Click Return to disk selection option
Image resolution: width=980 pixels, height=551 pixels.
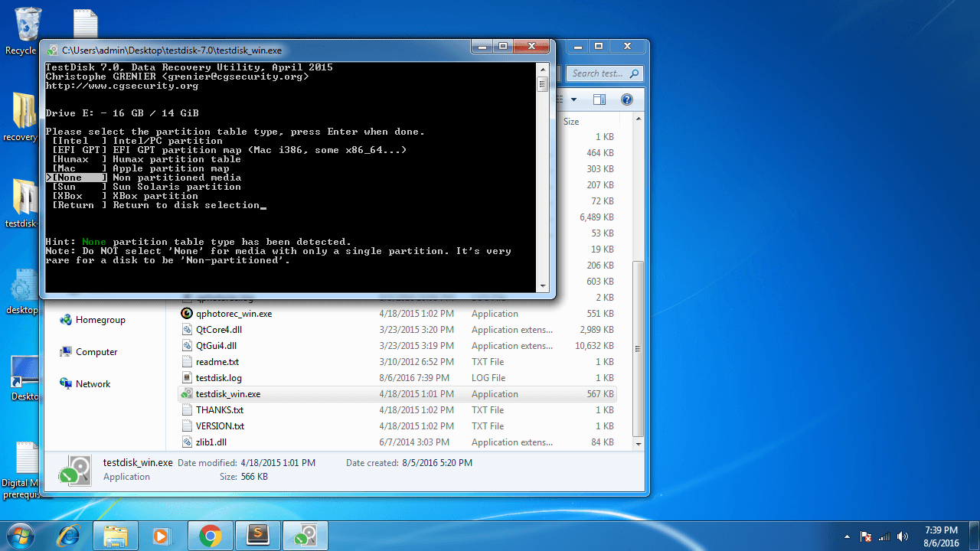point(156,205)
